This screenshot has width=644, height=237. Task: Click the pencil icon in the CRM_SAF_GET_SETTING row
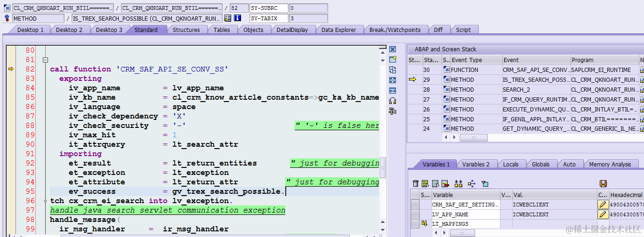(603, 205)
